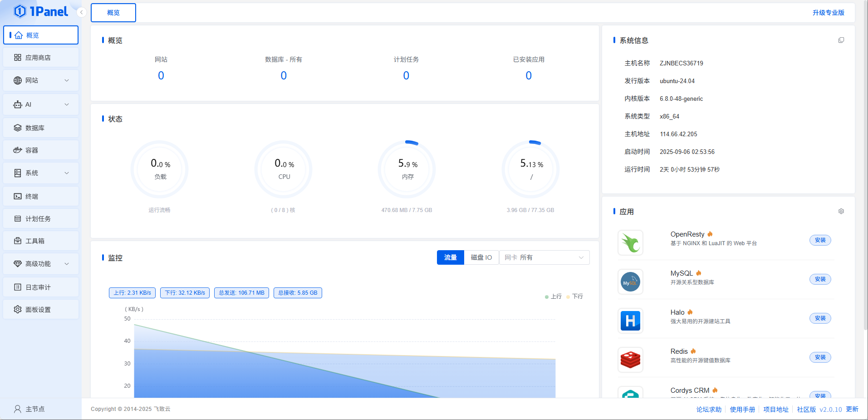Viewport: 868px width, 420px height.
Task: Toggle the 上行 legend series in chart
Action: (x=553, y=296)
